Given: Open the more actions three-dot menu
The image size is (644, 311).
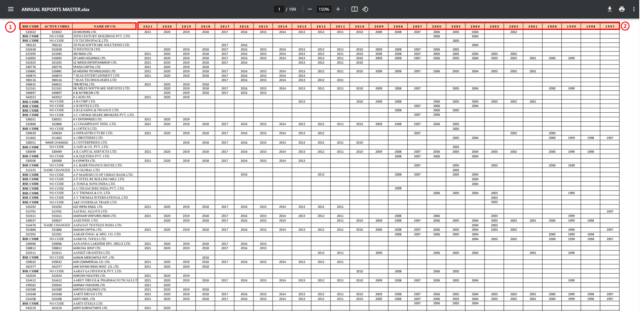Looking at the screenshot, I should coord(634,9).
